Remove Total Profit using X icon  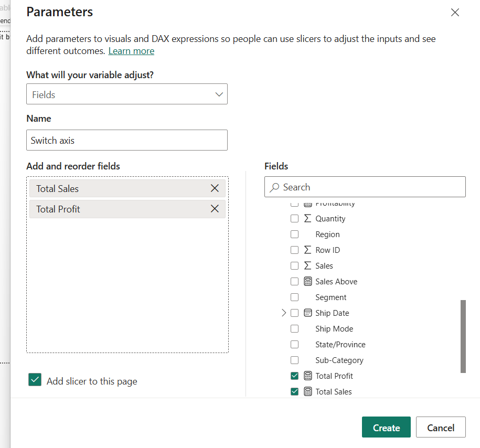coord(215,209)
